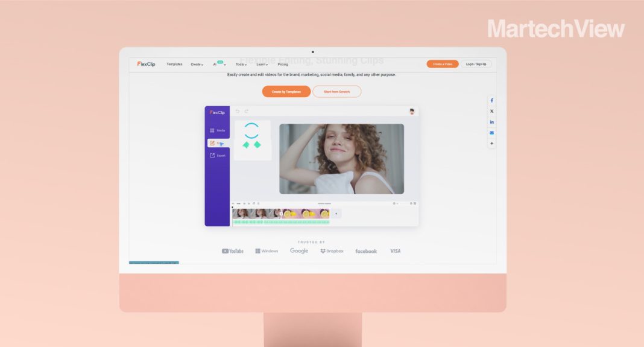Share the page on Facebook
644x347 pixels.
tap(491, 100)
